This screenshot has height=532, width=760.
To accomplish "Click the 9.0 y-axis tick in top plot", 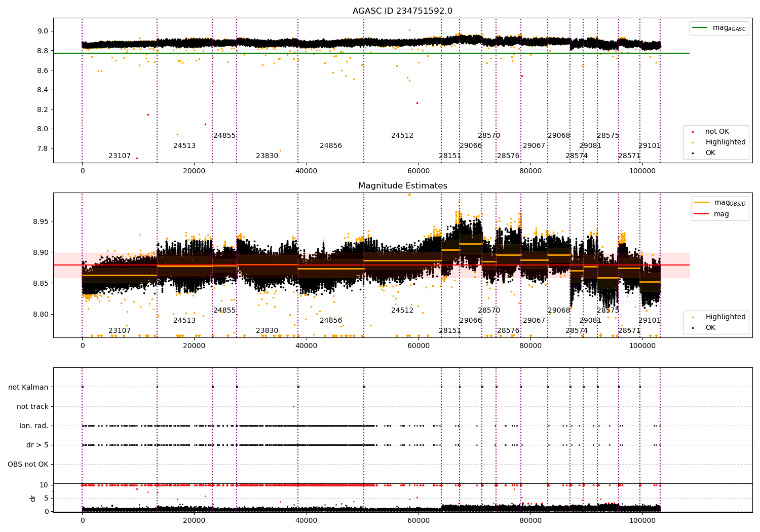I will (x=43, y=31).
